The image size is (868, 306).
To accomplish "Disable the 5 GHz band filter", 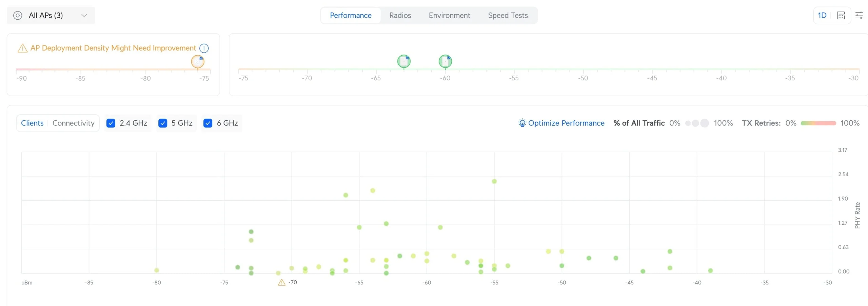I will coord(163,123).
